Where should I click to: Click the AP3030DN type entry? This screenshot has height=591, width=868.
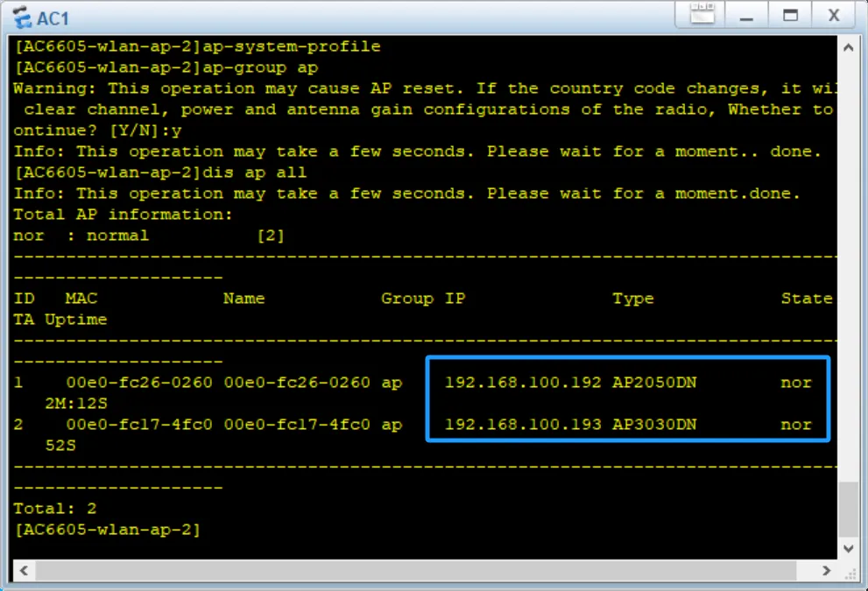(654, 425)
